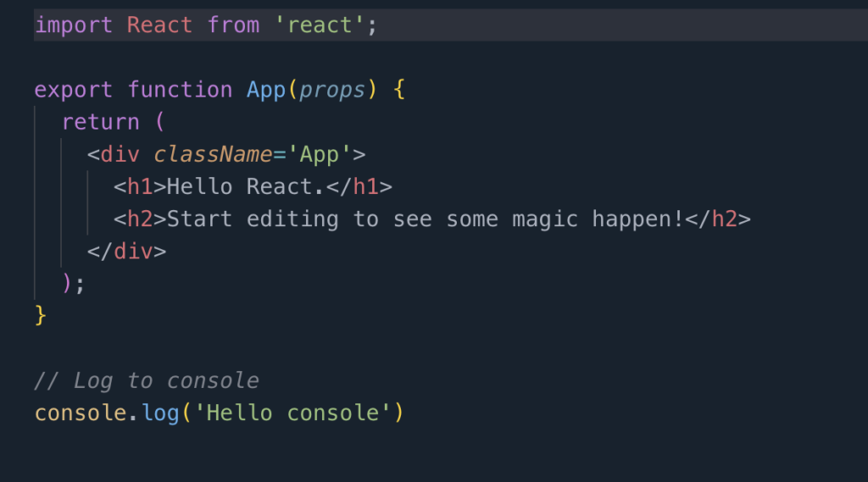Click the closing div tag
Image resolution: width=868 pixels, height=482 pixels.
(127, 252)
